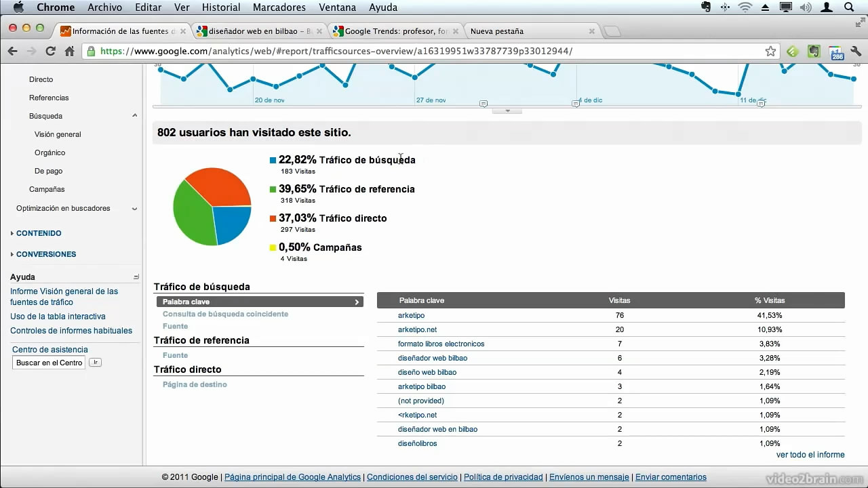Viewport: 868px width, 488px height.
Task: Open Orgánico search report
Action: pyautogui.click(x=50, y=152)
